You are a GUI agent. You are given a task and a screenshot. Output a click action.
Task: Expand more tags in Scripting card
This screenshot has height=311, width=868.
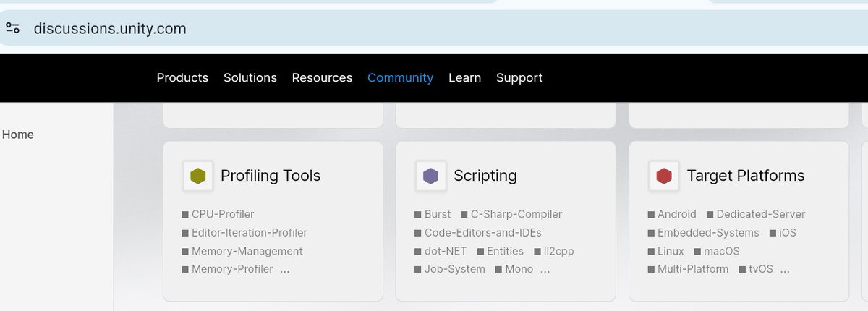[x=545, y=269]
